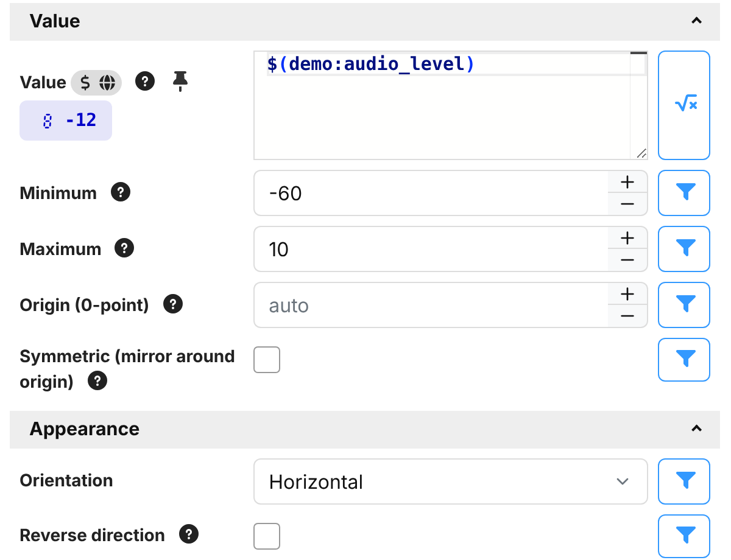Open help for Minimum
This screenshot has height=560, width=731.
pos(121,192)
